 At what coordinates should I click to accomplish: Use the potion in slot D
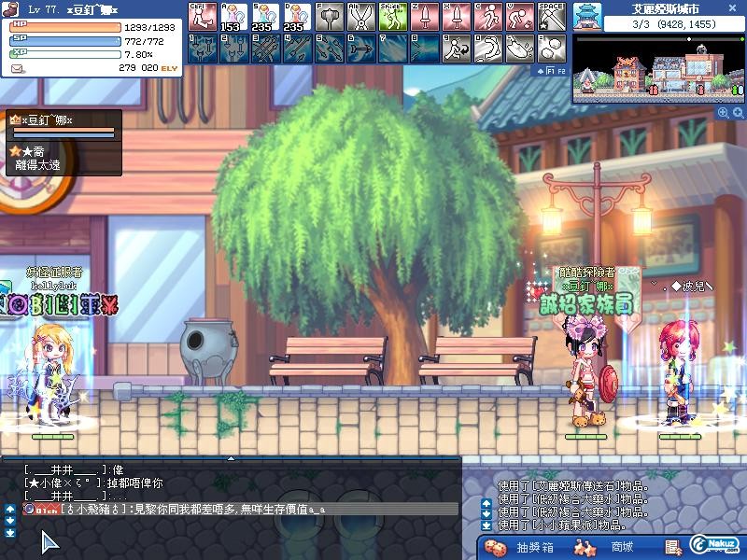297,17
